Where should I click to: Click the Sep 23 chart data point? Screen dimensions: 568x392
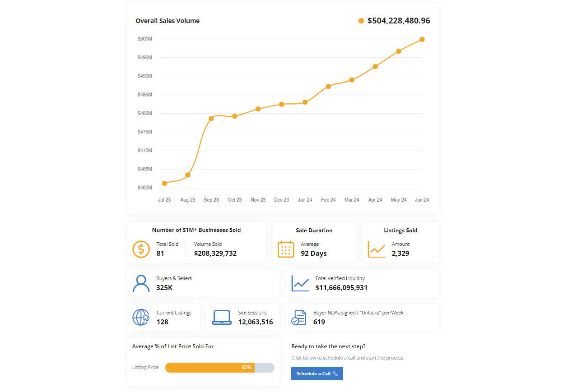point(211,119)
